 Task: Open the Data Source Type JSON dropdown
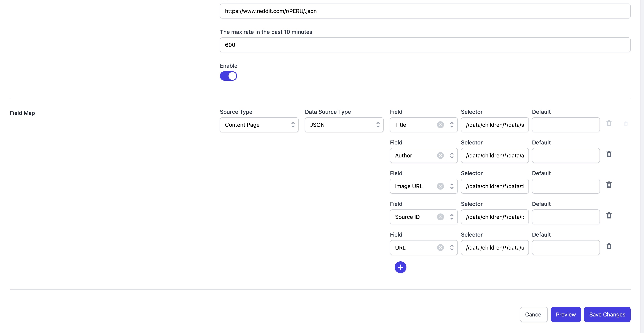[x=344, y=125]
